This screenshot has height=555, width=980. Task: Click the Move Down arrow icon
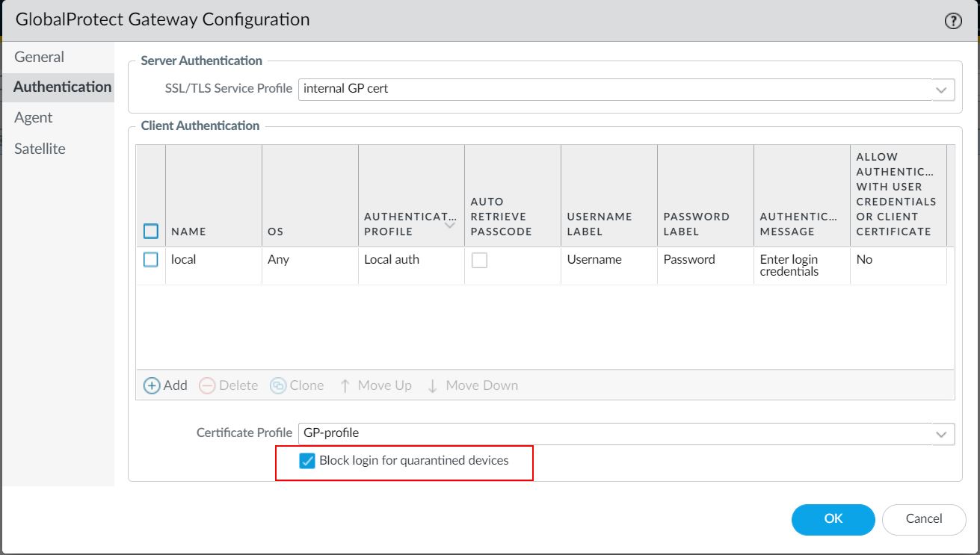pyautogui.click(x=432, y=386)
